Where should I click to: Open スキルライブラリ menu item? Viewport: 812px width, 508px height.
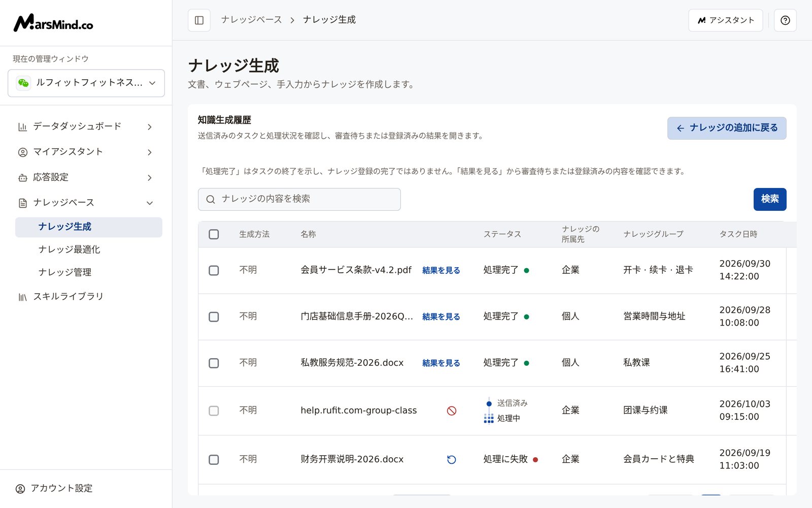pos(86,297)
